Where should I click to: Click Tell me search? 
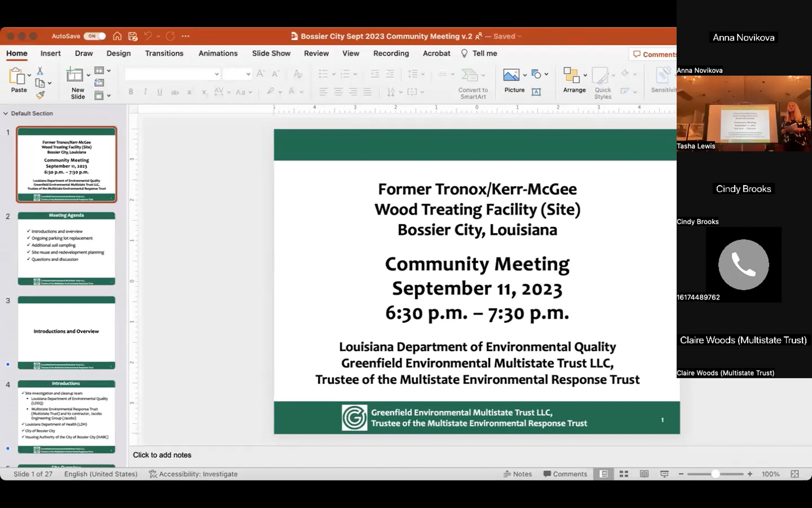479,53
